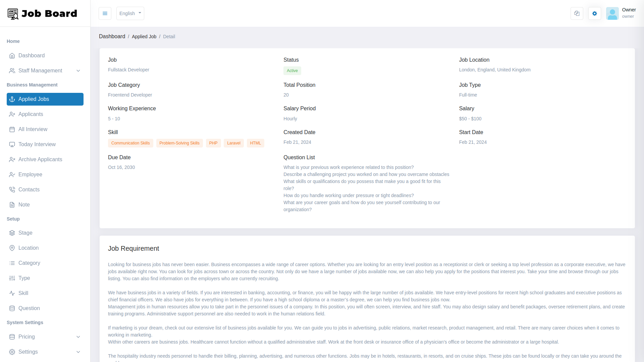Image resolution: width=644 pixels, height=362 pixels.
Task: Click the Type sliders icon
Action: (x=12, y=278)
